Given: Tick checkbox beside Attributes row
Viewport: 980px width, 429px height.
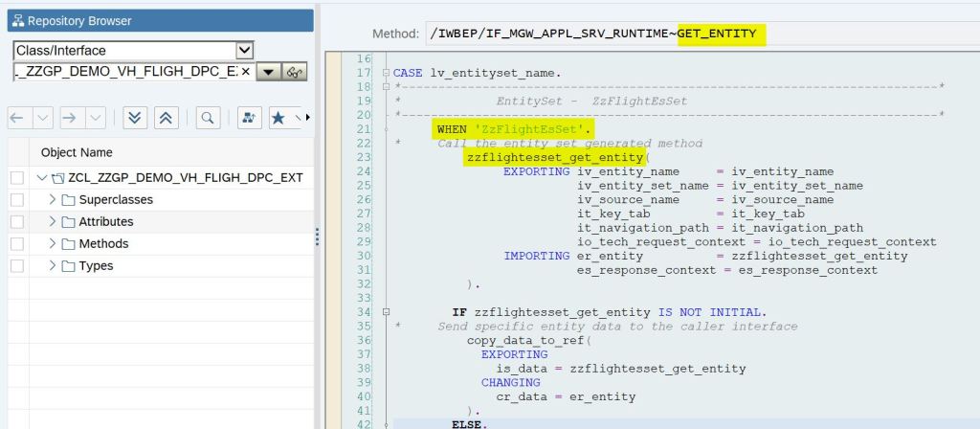Looking at the screenshot, I should click(x=17, y=222).
